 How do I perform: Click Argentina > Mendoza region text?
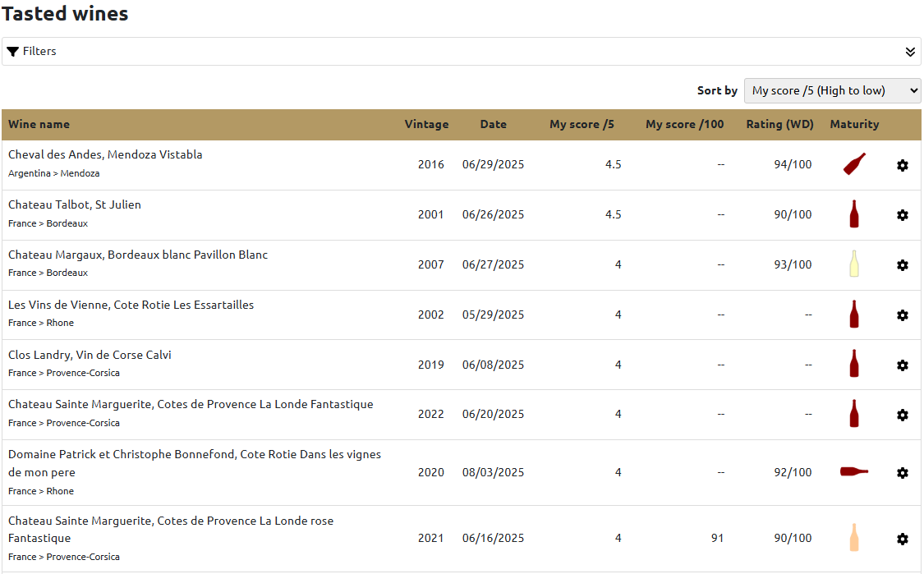[53, 173]
